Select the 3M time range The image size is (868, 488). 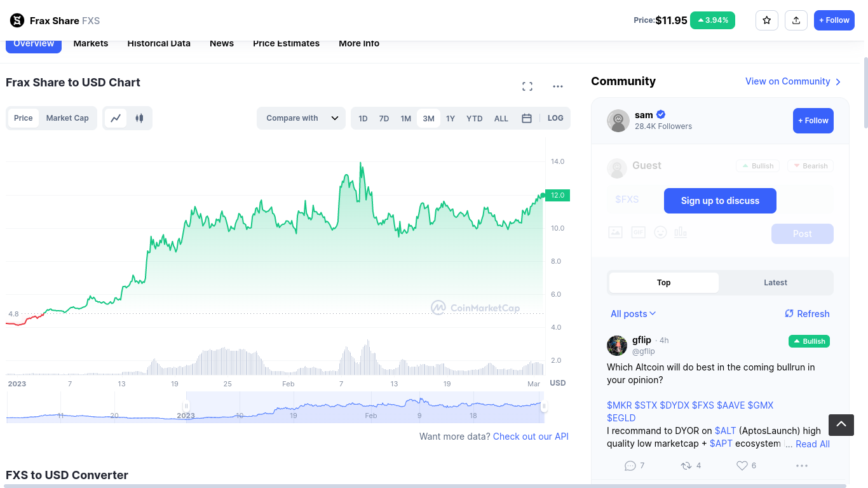[x=428, y=118]
